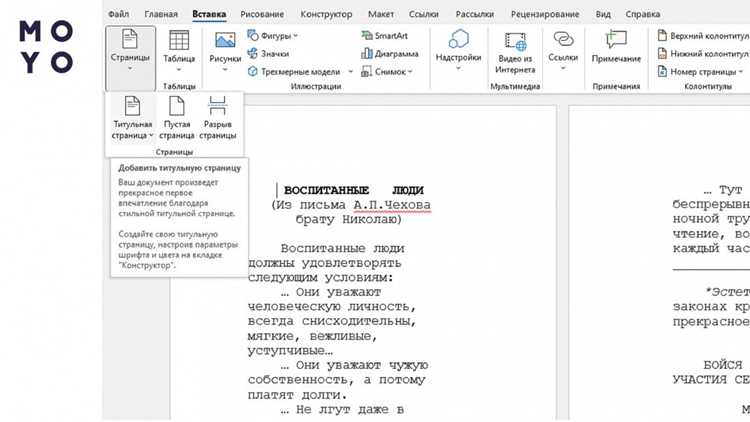Choose Титульная страница (Cover page)
This screenshot has width=750, height=422.
(132, 118)
